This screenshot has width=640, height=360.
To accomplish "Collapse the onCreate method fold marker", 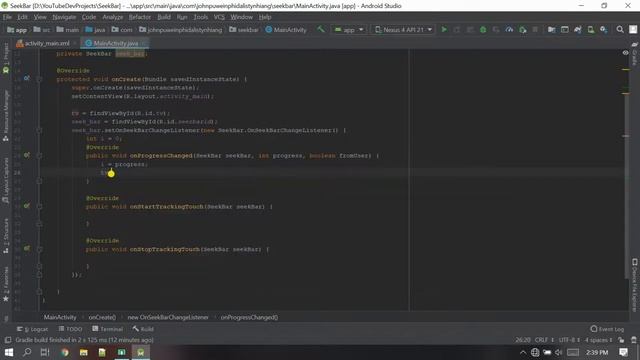I will click(x=40, y=79).
